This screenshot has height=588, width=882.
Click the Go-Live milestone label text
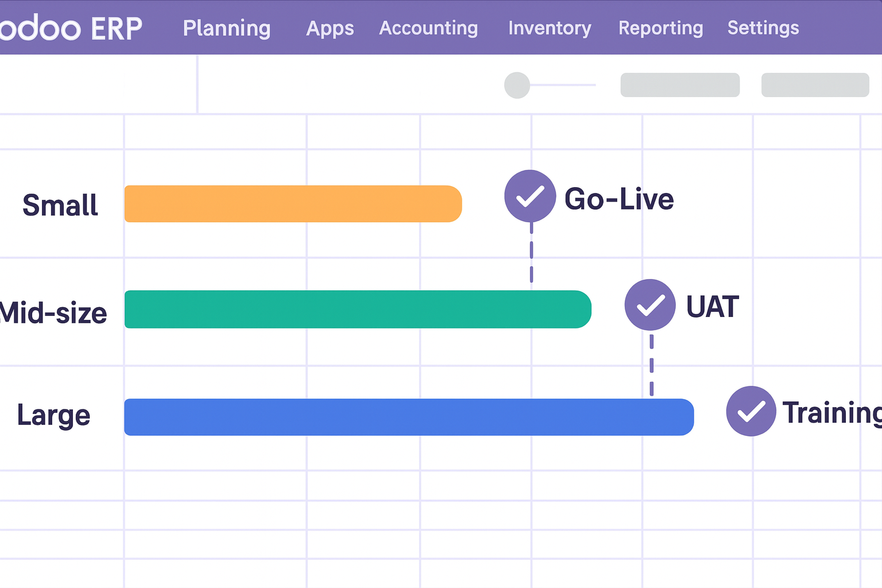coord(619,199)
